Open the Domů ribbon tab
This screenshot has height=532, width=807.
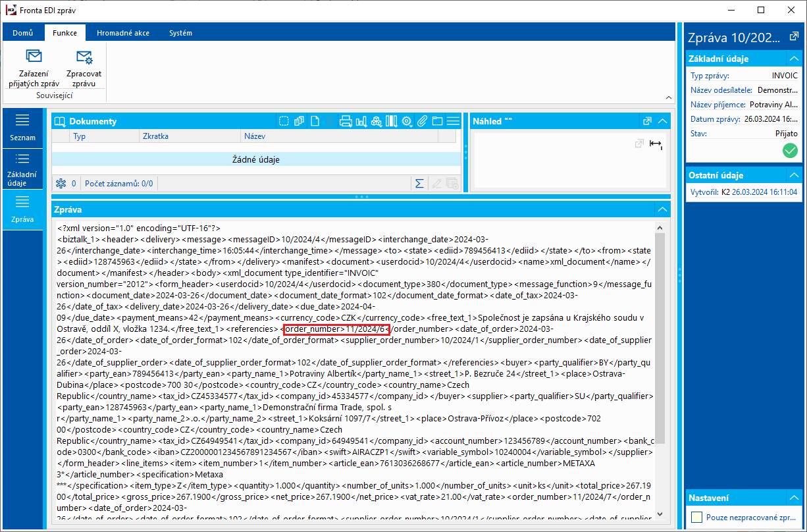coord(23,33)
